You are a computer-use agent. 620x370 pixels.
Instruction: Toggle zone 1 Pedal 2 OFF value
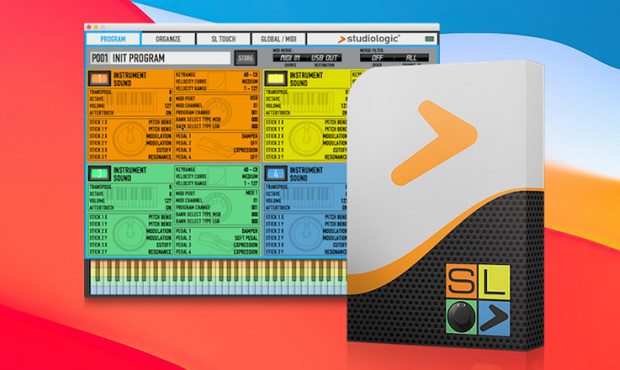pos(254,143)
